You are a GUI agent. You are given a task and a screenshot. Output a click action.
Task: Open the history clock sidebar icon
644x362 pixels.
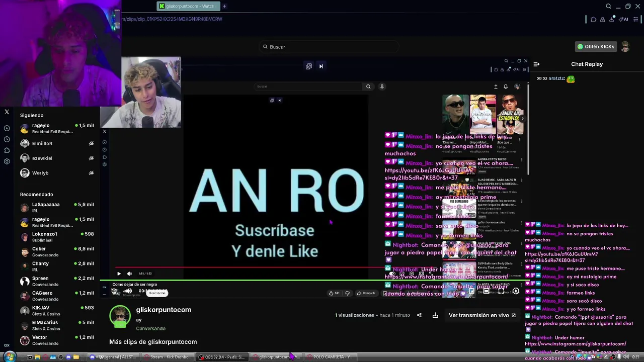point(7,139)
